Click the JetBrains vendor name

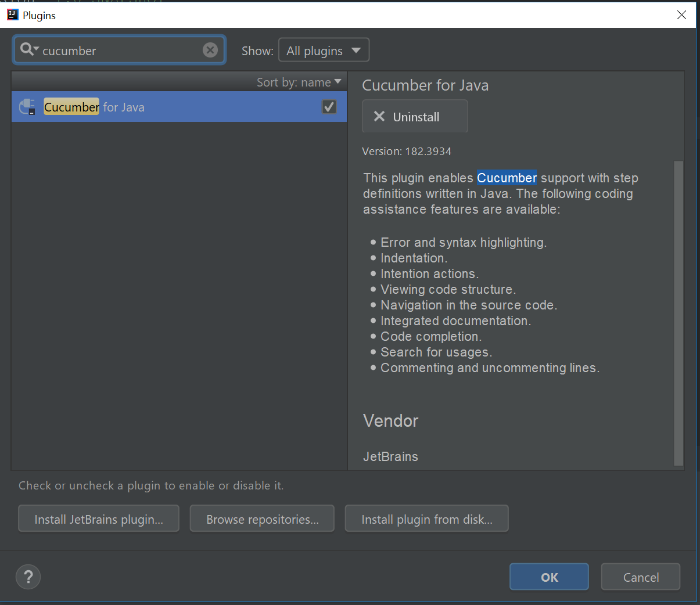390,456
